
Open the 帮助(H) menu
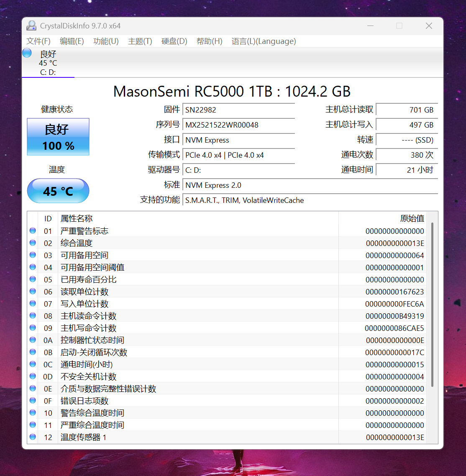click(x=210, y=41)
